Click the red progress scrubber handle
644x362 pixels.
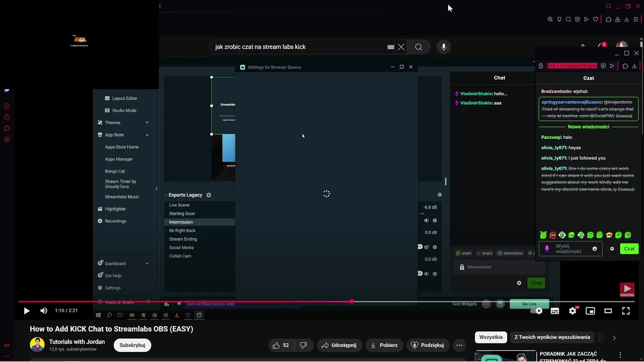(352, 302)
